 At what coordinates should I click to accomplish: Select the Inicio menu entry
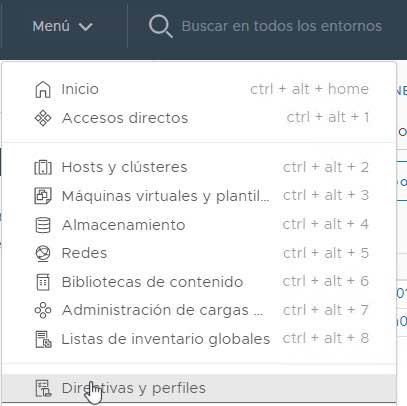coord(199,89)
